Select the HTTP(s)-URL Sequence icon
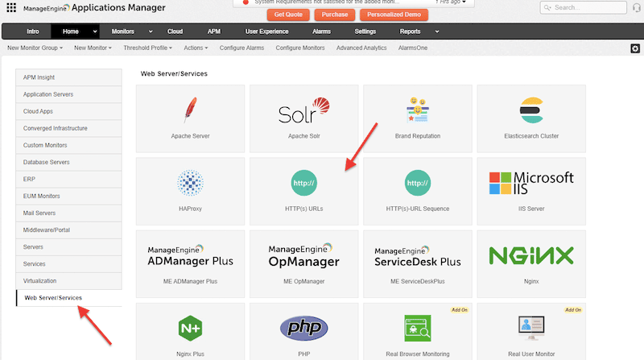The image size is (644, 360). click(418, 183)
